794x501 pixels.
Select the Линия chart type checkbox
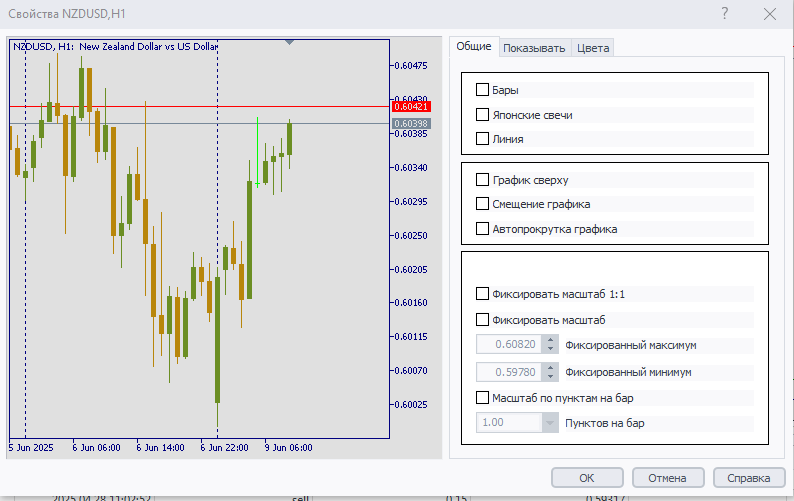(482, 138)
